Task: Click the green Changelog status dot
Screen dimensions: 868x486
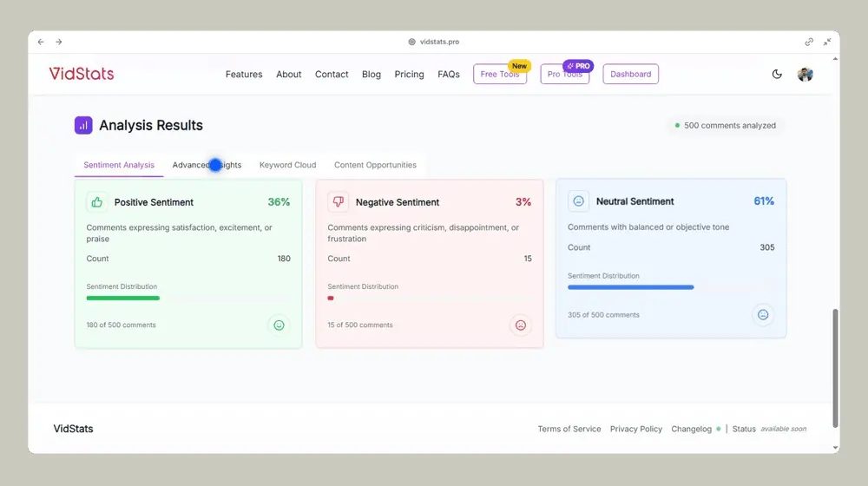Action: coord(719,429)
